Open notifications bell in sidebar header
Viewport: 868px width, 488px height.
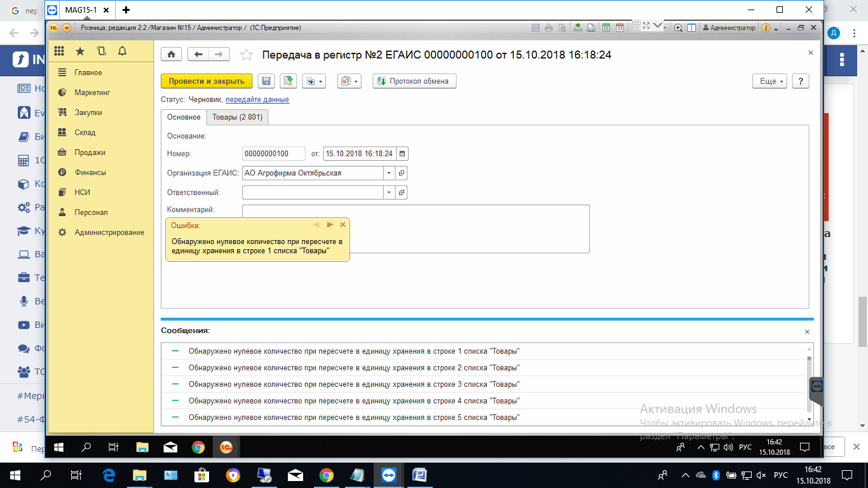tap(122, 51)
